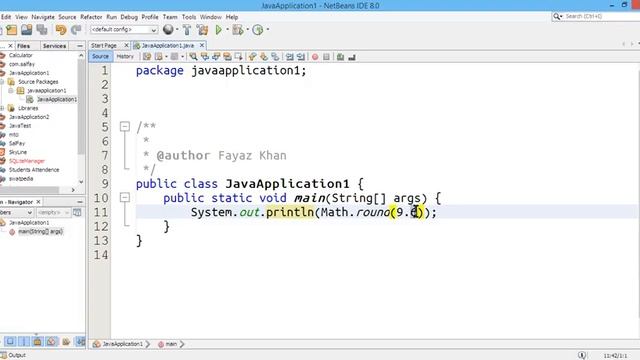Click the Debug Project toolbar icon

tap(238, 29)
